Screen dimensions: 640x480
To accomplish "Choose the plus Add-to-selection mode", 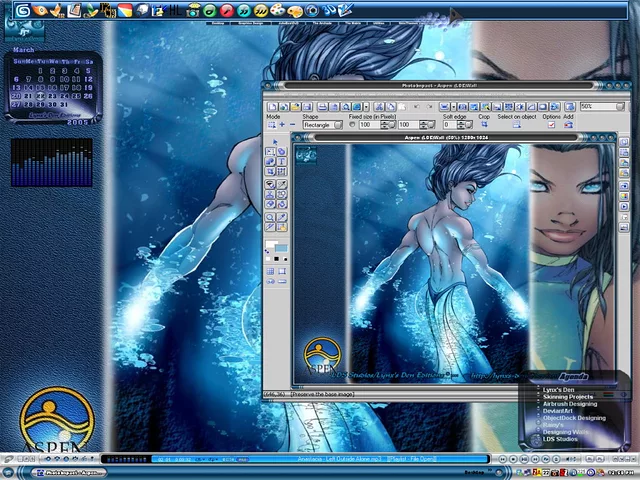I will click(x=282, y=124).
